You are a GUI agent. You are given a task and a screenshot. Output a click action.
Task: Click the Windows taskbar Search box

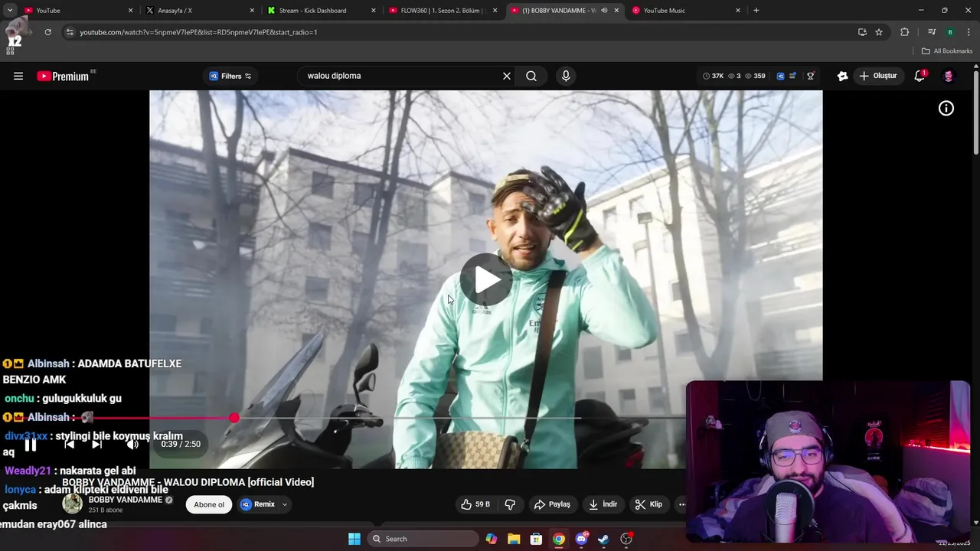point(423,539)
